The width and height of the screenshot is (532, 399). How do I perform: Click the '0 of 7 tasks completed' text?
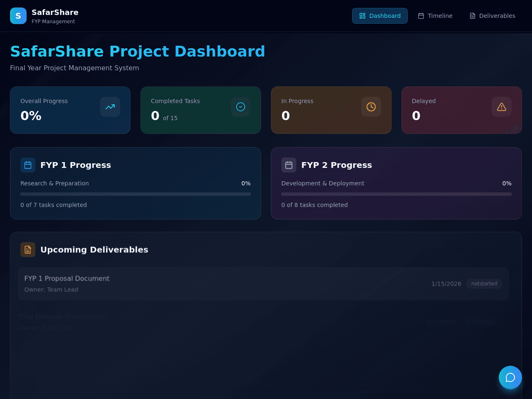point(54,205)
